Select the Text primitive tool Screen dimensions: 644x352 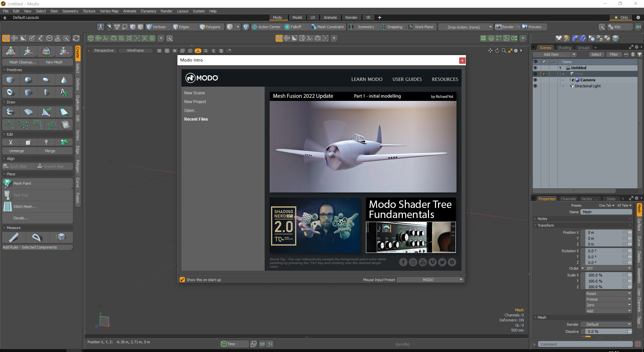[64, 92]
